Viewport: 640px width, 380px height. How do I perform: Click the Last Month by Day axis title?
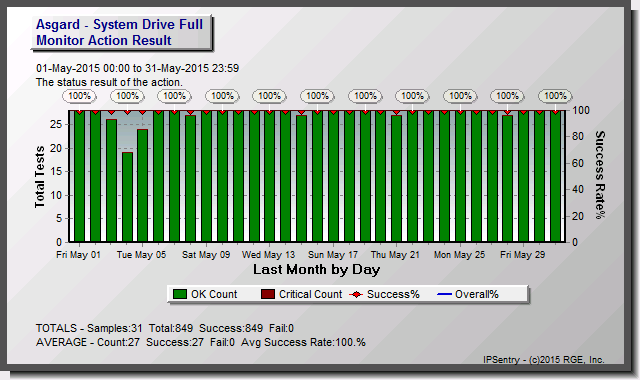pyautogui.click(x=316, y=269)
